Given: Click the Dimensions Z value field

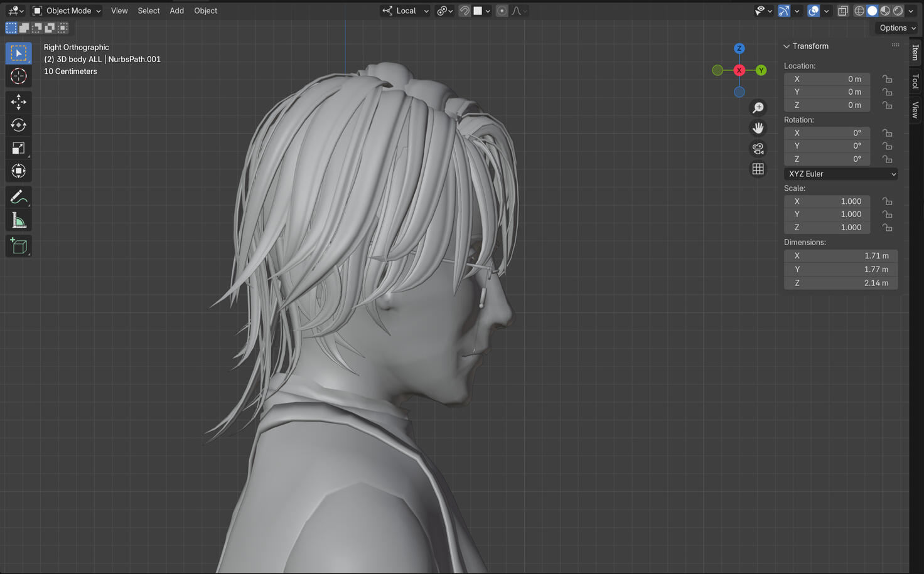Looking at the screenshot, I should pyautogui.click(x=841, y=283).
